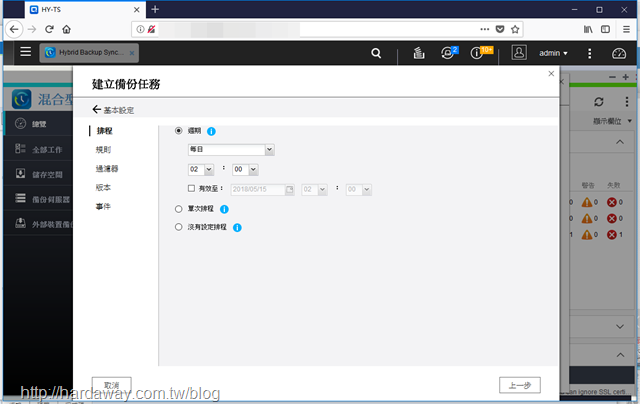Open 備份伺服器 in the sidebar

(x=38, y=199)
